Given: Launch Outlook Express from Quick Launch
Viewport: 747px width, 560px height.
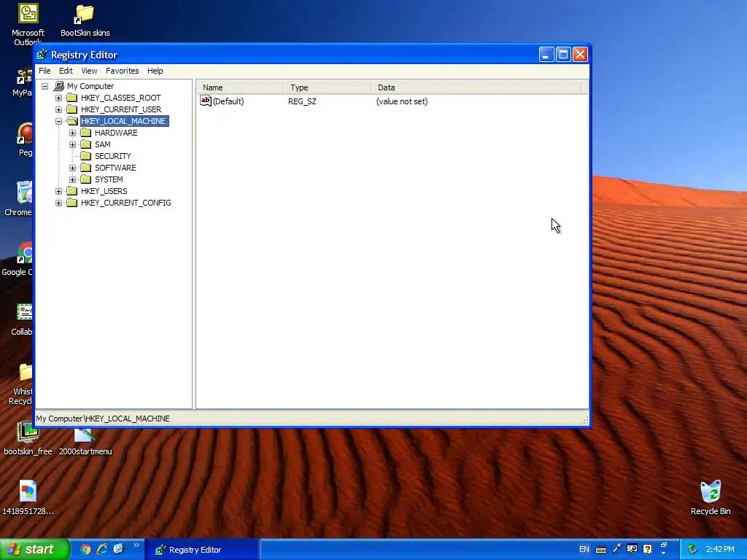Looking at the screenshot, I should tap(118, 549).
